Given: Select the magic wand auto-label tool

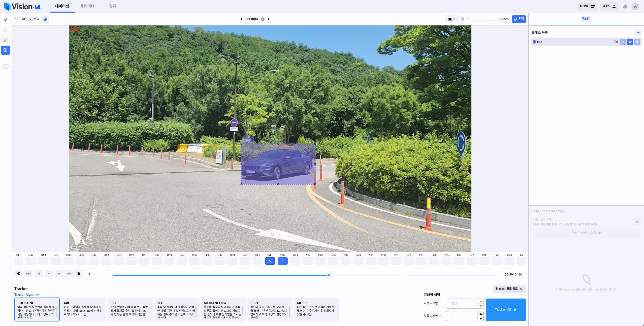Looking at the screenshot, I should 6,40.
